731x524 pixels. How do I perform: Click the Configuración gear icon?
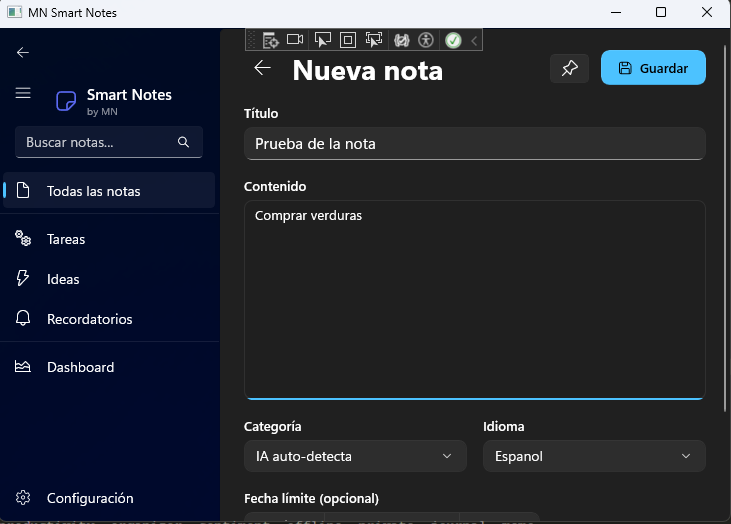click(23, 497)
